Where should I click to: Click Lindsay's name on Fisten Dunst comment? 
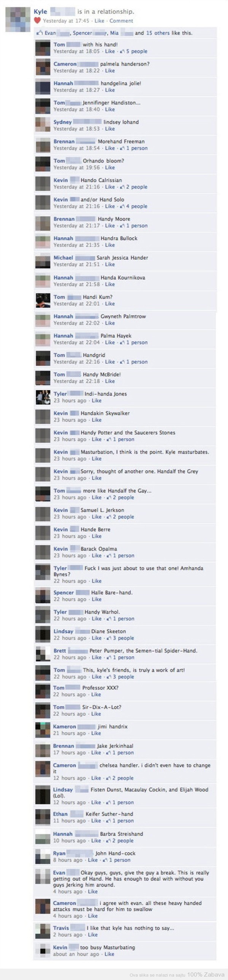pos(63,790)
